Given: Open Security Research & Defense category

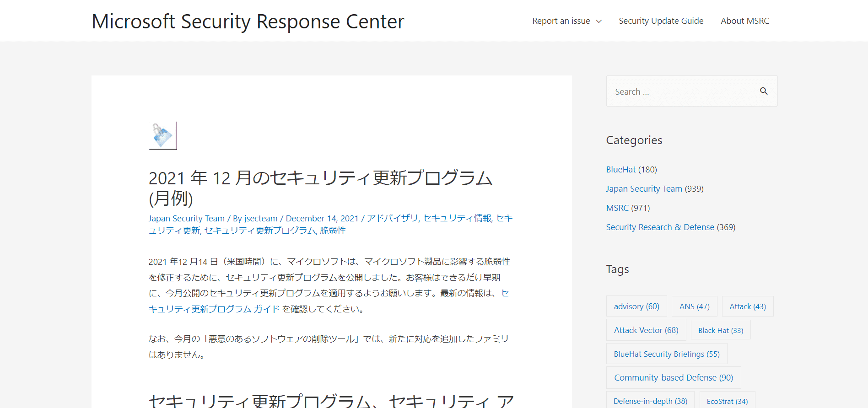Looking at the screenshot, I should click(x=660, y=227).
